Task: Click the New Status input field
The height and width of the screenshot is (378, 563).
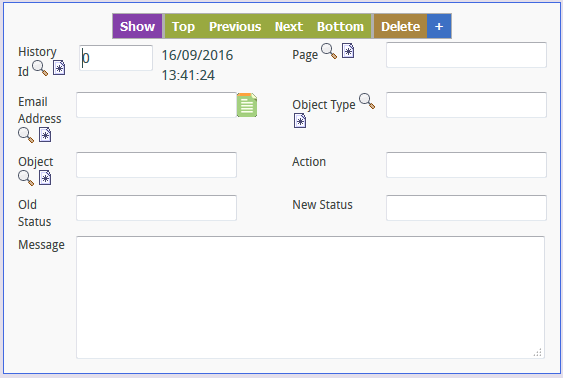Action: click(x=466, y=208)
